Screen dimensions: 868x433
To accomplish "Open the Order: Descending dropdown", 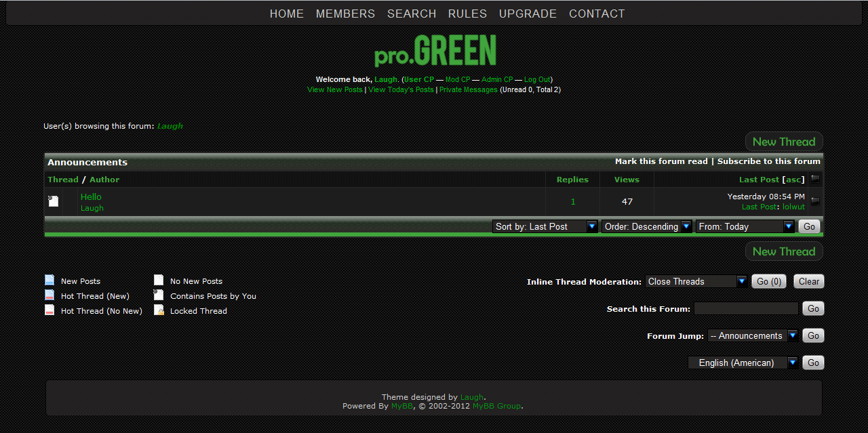I will (647, 226).
